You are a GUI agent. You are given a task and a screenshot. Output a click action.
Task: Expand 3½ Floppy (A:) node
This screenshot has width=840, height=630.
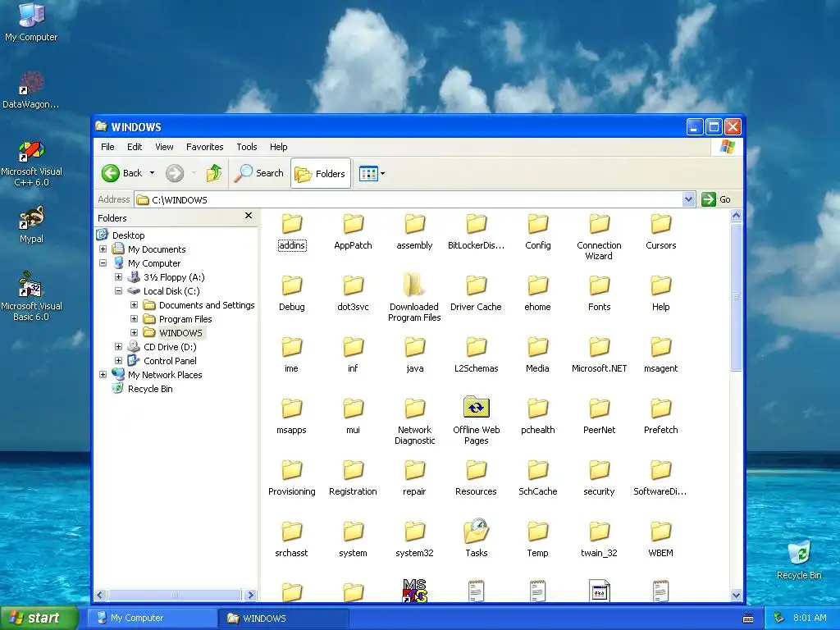pyautogui.click(x=118, y=277)
